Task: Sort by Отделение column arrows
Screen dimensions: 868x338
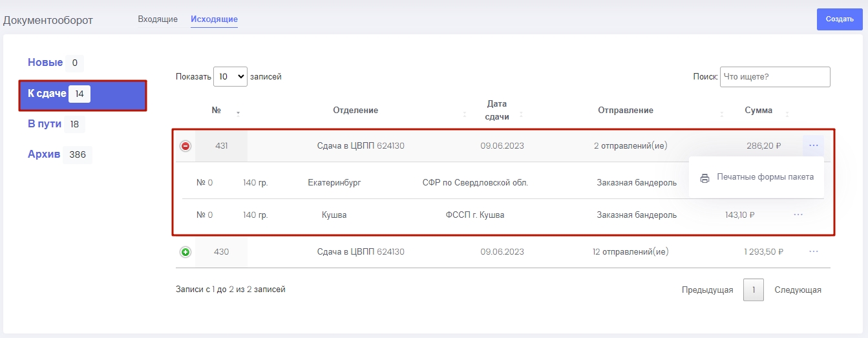Action: [x=465, y=114]
